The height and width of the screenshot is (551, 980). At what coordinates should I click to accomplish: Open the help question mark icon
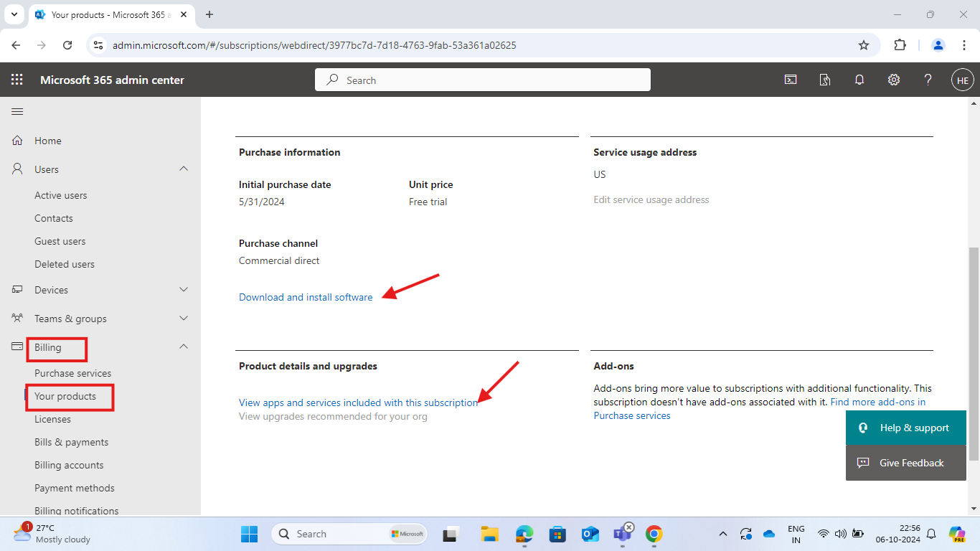pos(928,80)
